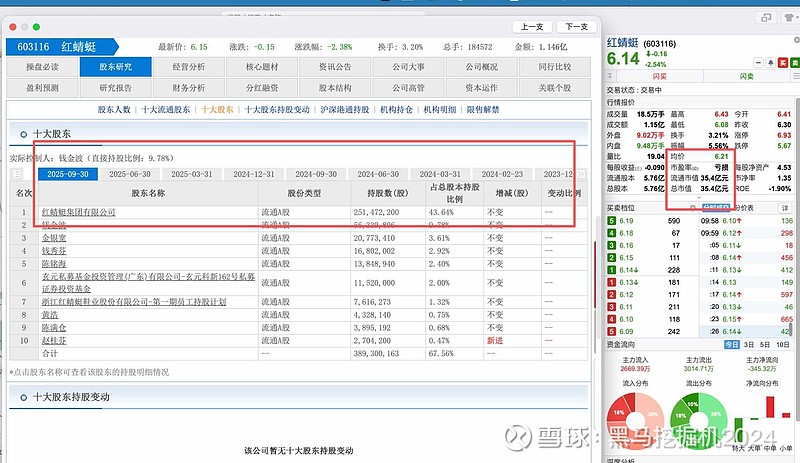Switch to the 分价表 tab
This screenshot has width=800, height=463.
(x=743, y=208)
